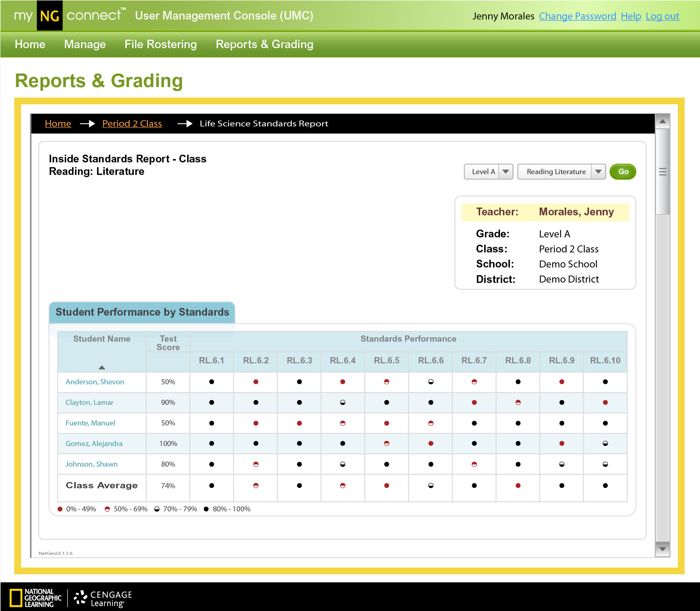Click Gomez's RL.6.10 performance indicator
The image size is (700, 611).
[x=605, y=443]
